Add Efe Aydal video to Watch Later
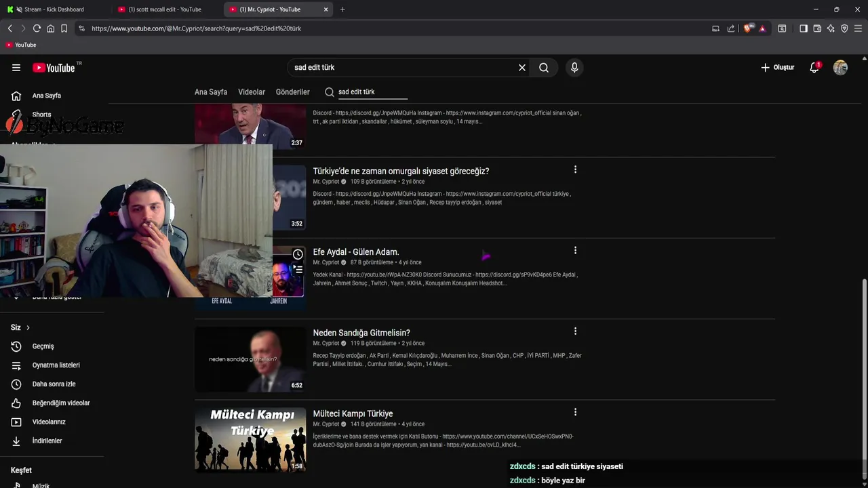Image resolution: width=868 pixels, height=488 pixels. (x=298, y=254)
